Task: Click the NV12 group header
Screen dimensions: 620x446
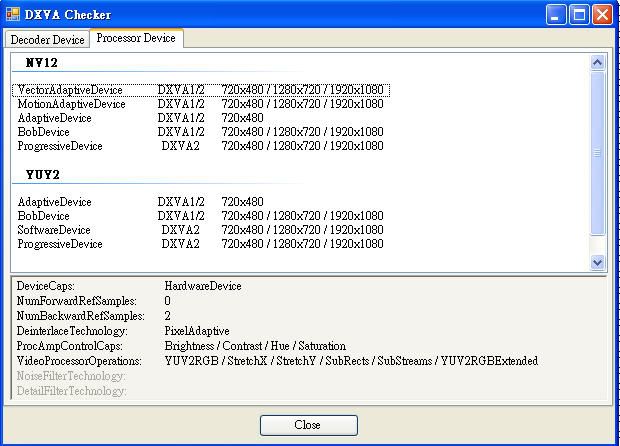Action: click(42, 63)
